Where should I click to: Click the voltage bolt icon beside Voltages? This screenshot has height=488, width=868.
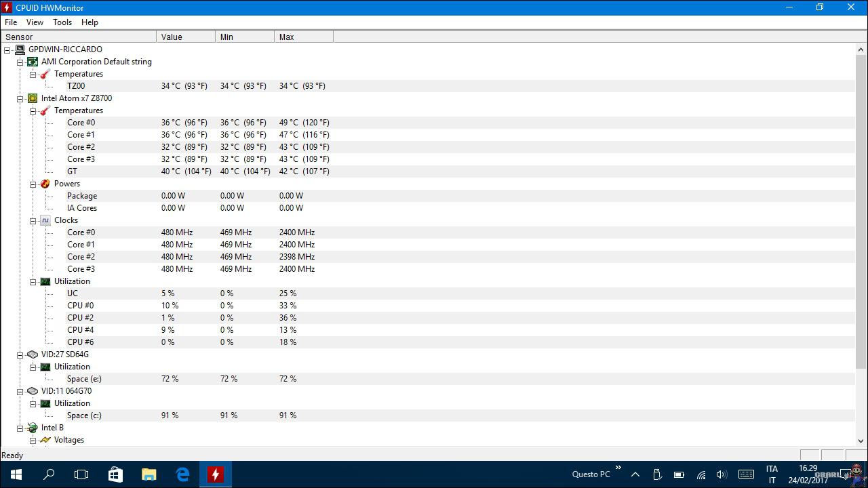coord(45,440)
